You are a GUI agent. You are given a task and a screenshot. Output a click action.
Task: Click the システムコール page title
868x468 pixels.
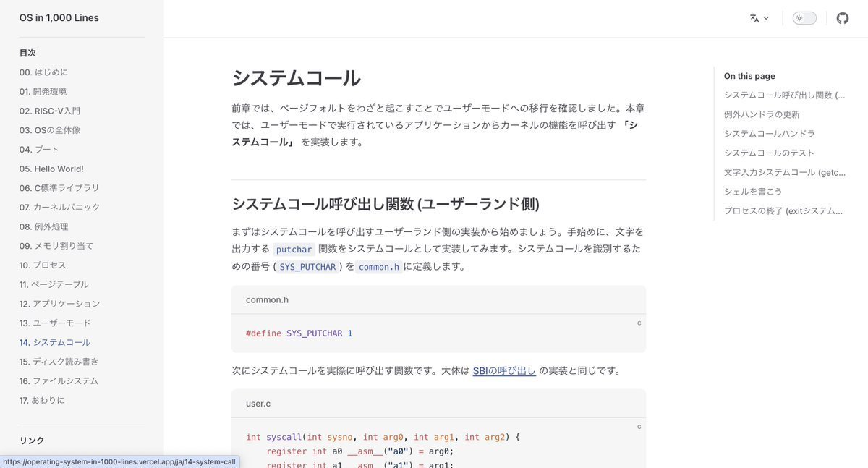click(x=296, y=78)
